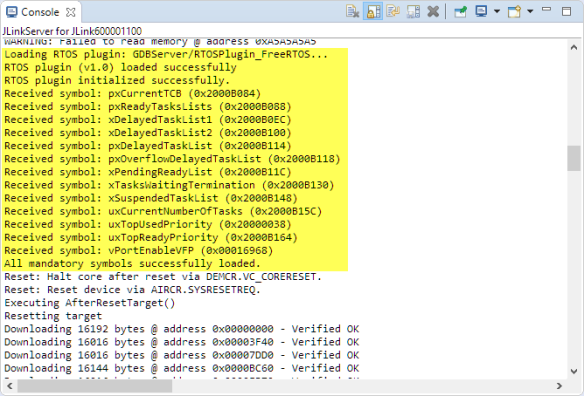The image size is (584, 396).
Task: Toggle Word Wrap for console output
Action: coord(393,11)
